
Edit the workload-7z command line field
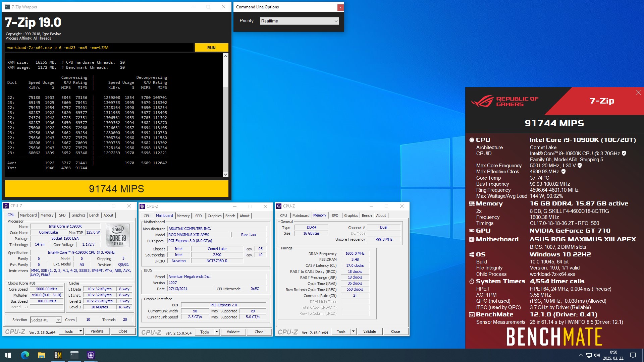[99, 48]
